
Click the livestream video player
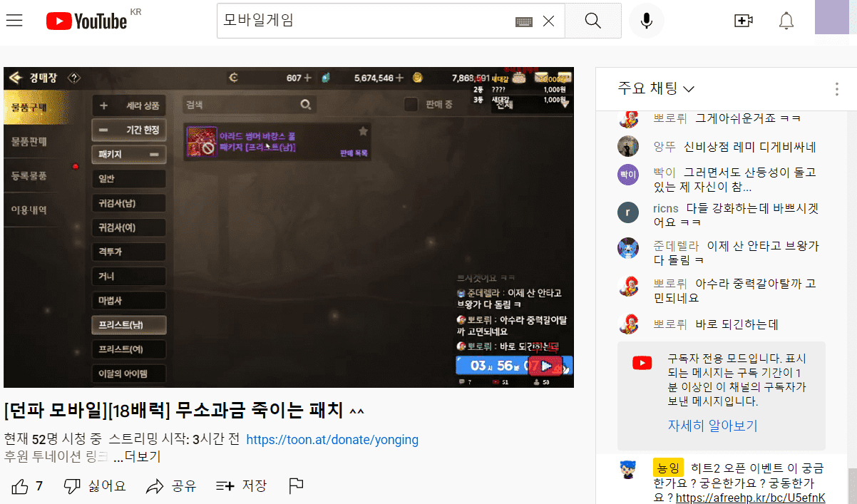pos(288,227)
